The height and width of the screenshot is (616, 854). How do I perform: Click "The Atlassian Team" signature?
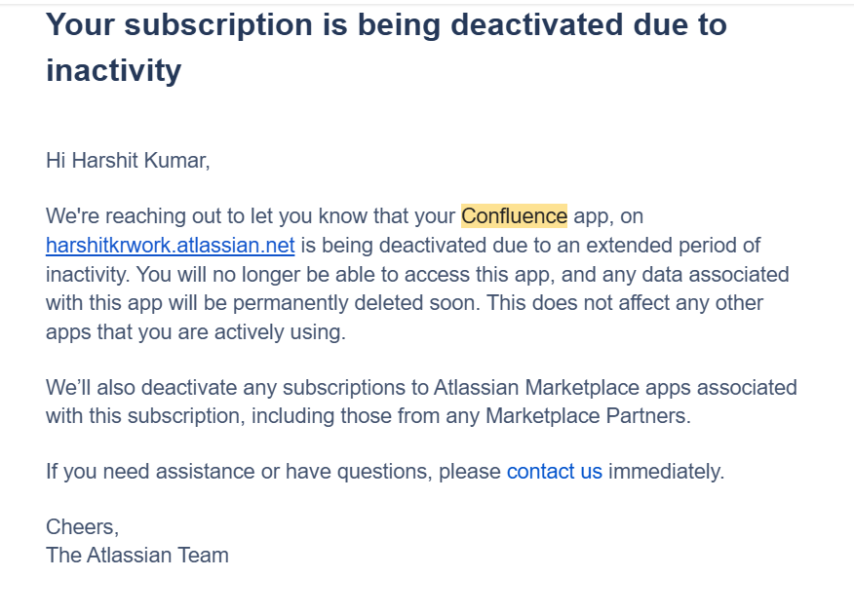pyautogui.click(x=137, y=556)
